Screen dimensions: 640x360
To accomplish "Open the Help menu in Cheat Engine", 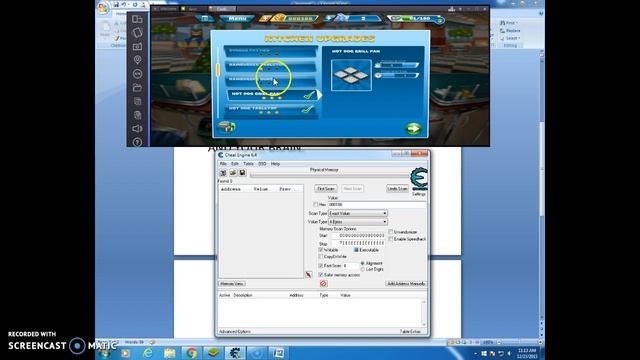I will coord(276,164).
